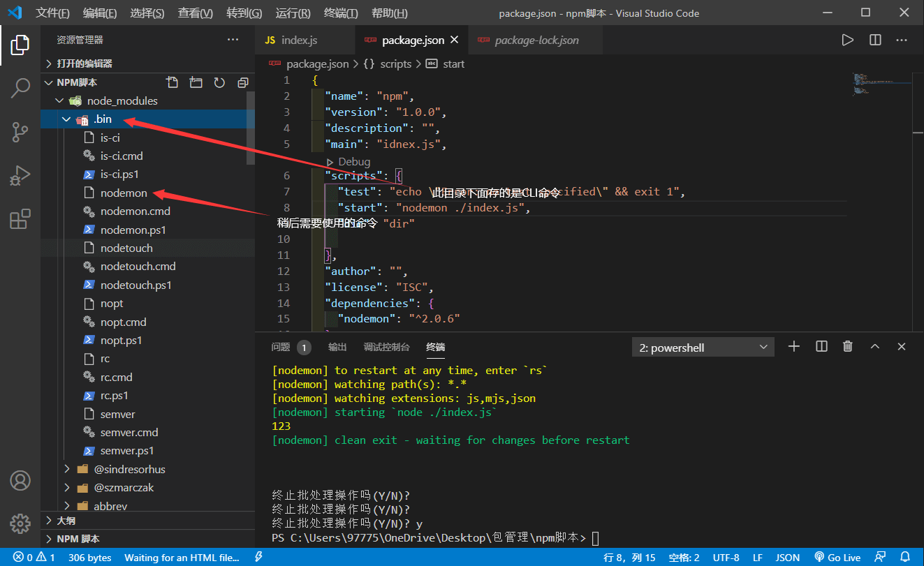Open the 终端(T) menu
The image size is (924, 566).
click(342, 13)
